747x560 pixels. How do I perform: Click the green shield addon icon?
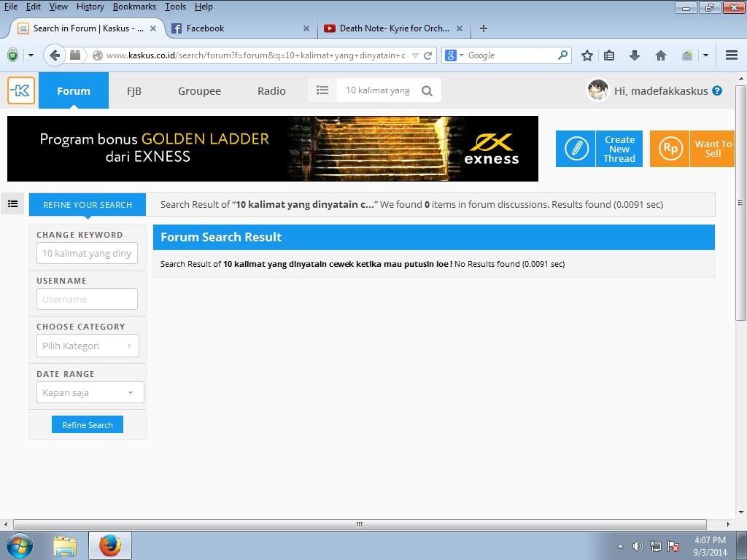(13, 55)
